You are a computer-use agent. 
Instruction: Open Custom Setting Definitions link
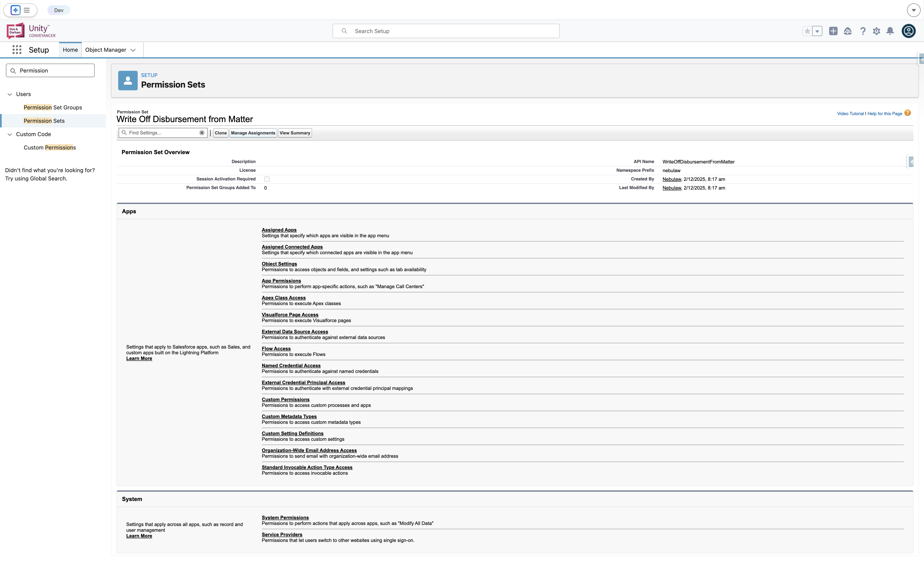pos(293,433)
